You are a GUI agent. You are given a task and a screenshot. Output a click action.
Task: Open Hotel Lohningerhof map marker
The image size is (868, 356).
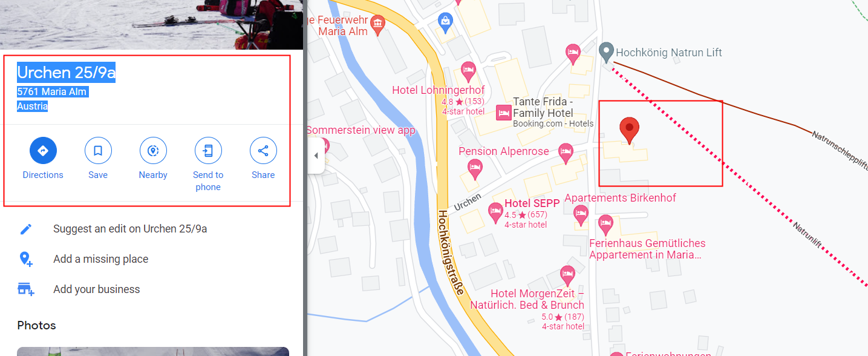[468, 71]
